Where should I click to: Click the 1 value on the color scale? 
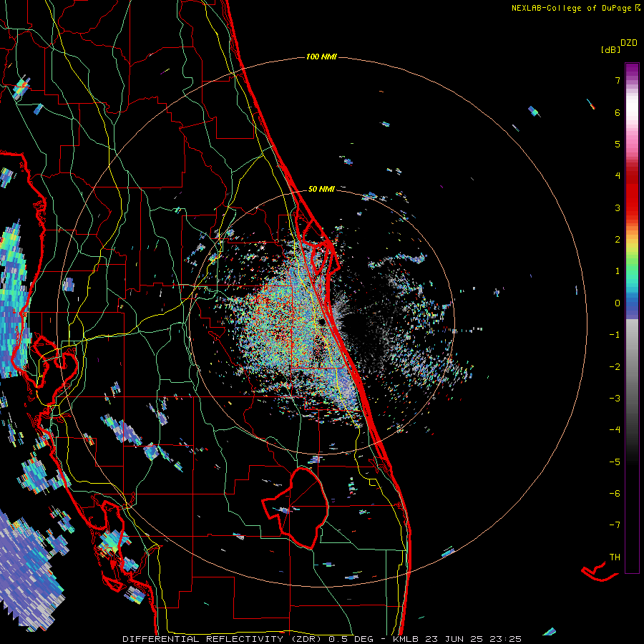[x=618, y=271]
